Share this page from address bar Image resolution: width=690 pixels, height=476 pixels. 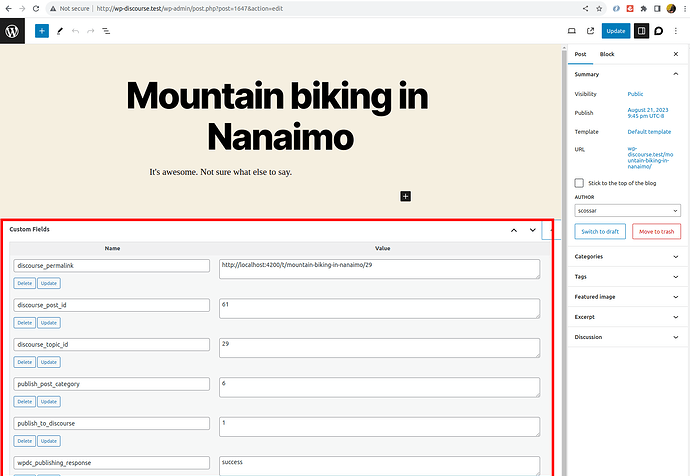585,8
